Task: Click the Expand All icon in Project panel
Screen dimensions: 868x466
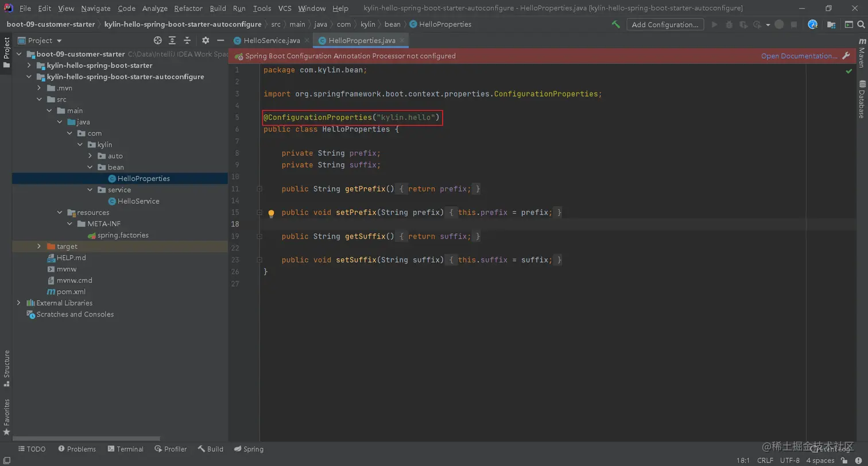Action: tap(173, 40)
